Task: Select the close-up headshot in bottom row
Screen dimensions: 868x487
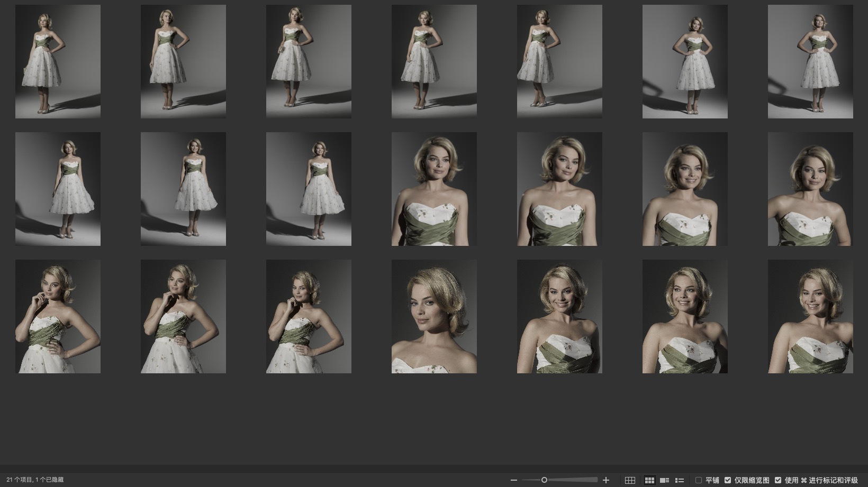Action: pos(434,316)
